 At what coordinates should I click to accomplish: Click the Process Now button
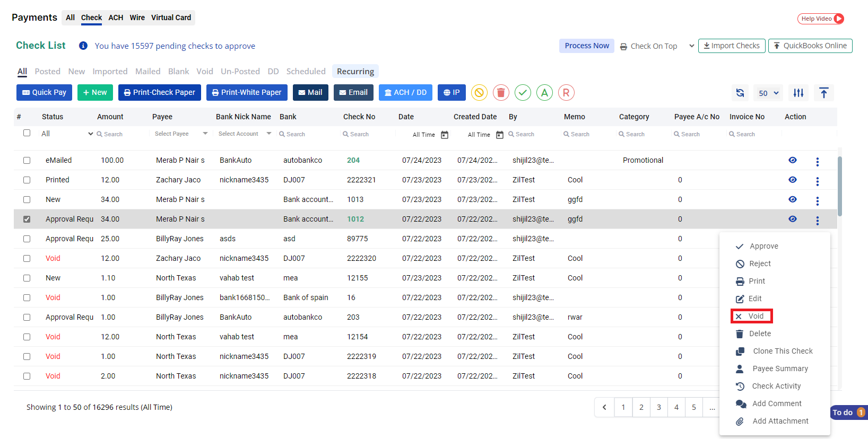point(587,46)
